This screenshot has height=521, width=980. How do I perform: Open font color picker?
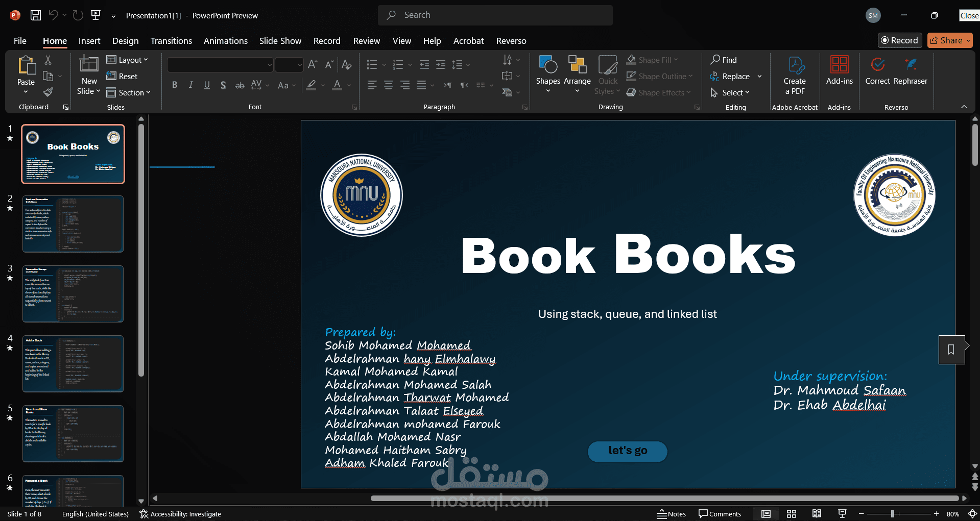click(337, 85)
